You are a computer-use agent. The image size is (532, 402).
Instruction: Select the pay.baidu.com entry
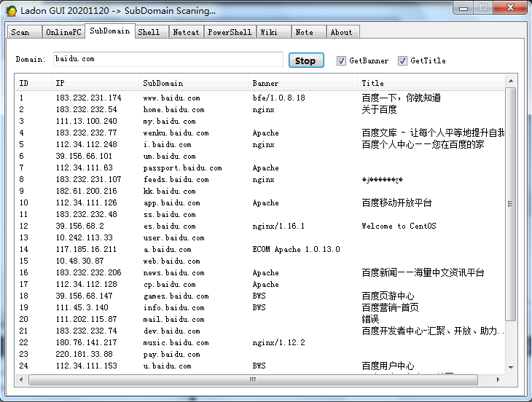(260, 354)
